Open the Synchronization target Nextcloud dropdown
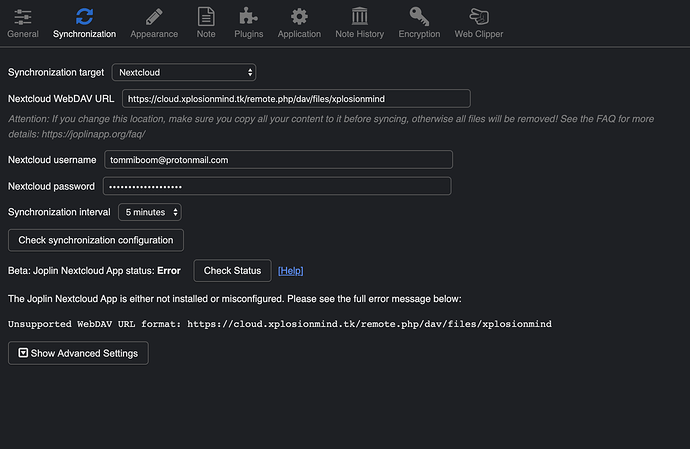The height and width of the screenshot is (449, 690). point(184,72)
